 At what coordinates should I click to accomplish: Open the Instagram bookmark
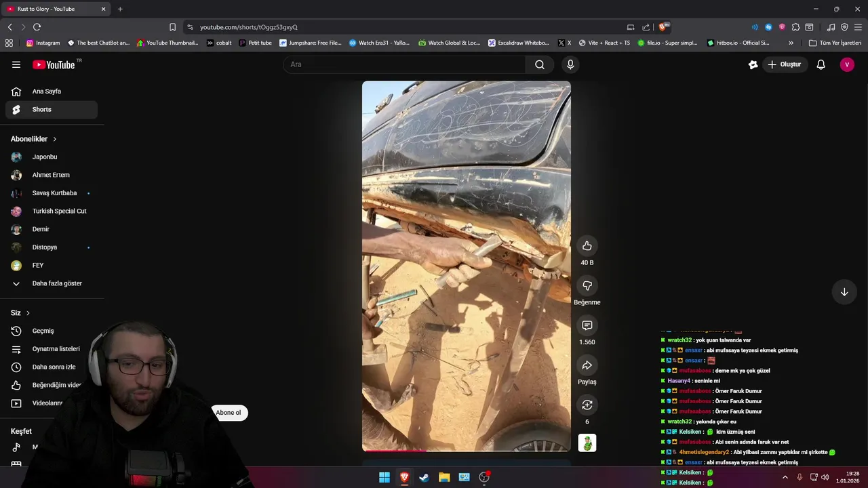(43, 43)
